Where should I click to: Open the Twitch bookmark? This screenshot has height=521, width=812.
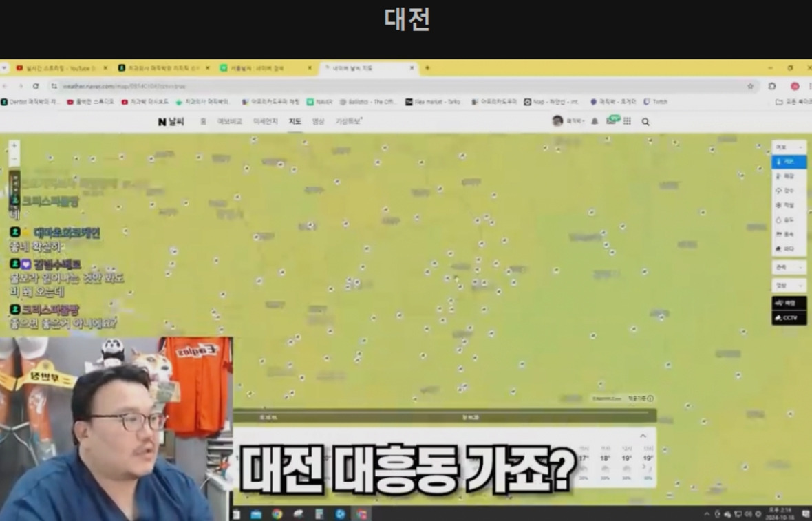655,102
